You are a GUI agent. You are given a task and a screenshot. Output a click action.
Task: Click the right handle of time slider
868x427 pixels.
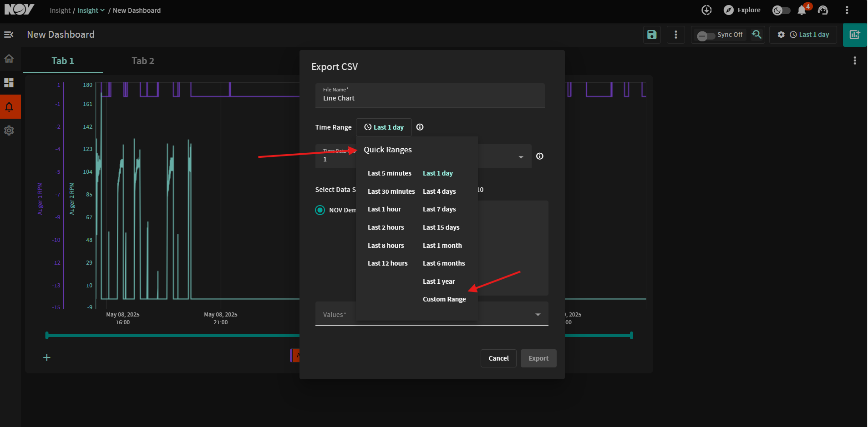point(631,336)
